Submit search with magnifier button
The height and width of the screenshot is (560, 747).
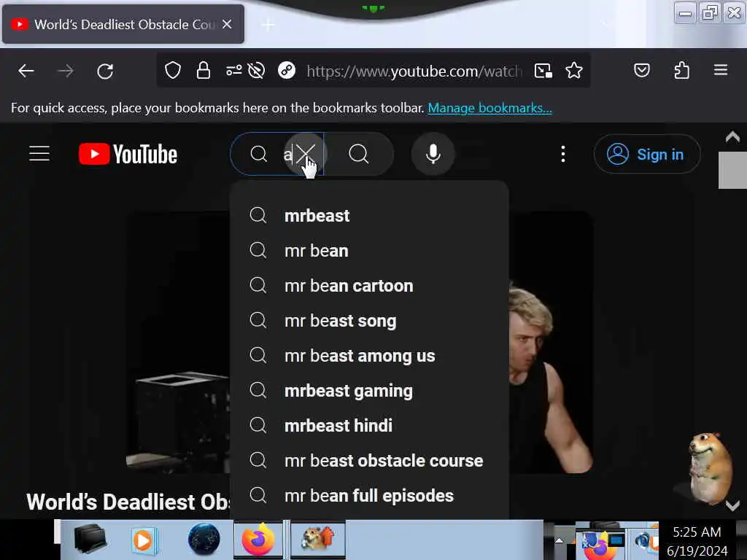click(359, 154)
